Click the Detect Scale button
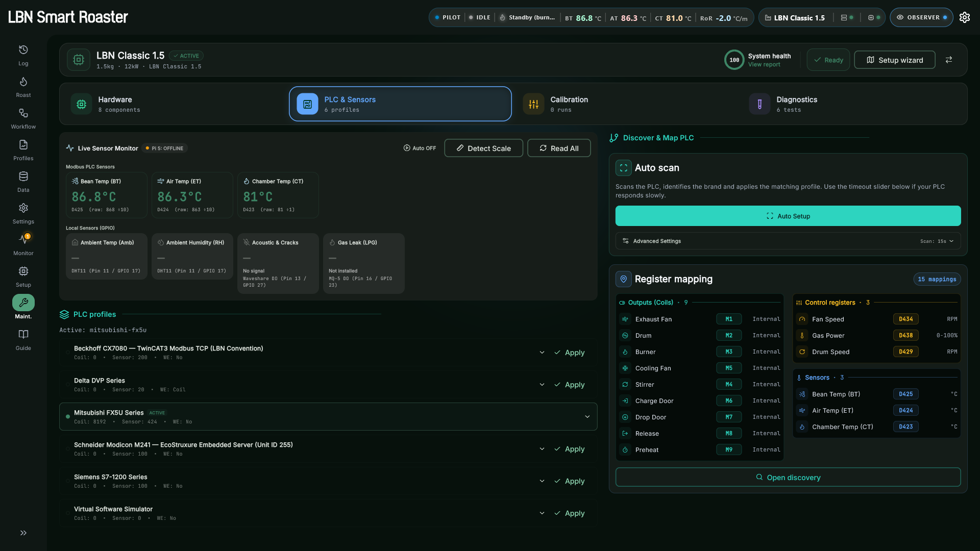This screenshot has height=551, width=980. pyautogui.click(x=483, y=148)
